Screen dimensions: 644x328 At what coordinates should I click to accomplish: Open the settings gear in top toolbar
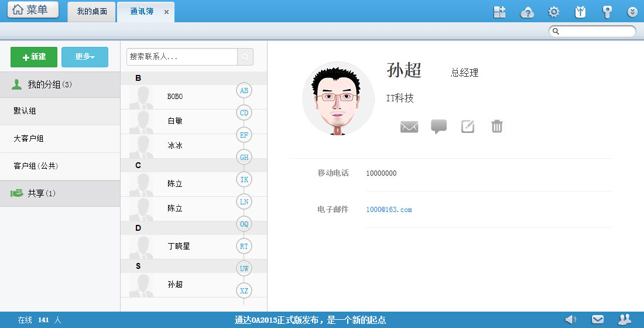pyautogui.click(x=553, y=12)
